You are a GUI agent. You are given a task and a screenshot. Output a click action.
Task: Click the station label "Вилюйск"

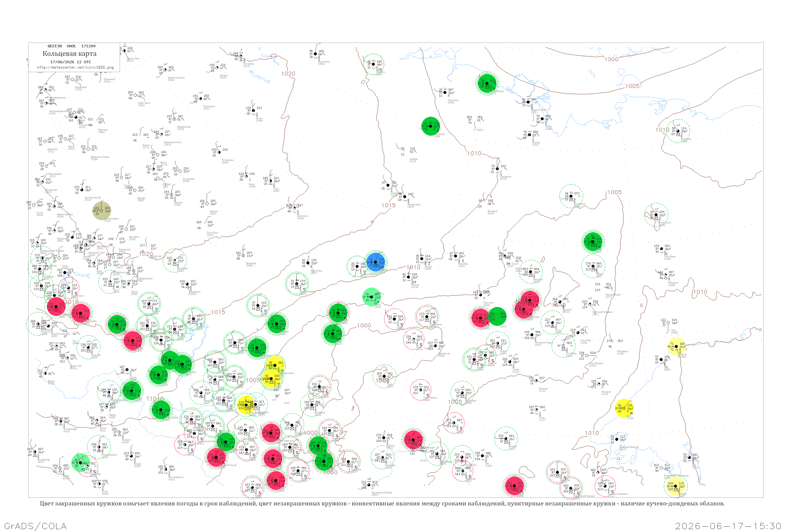(463, 264)
